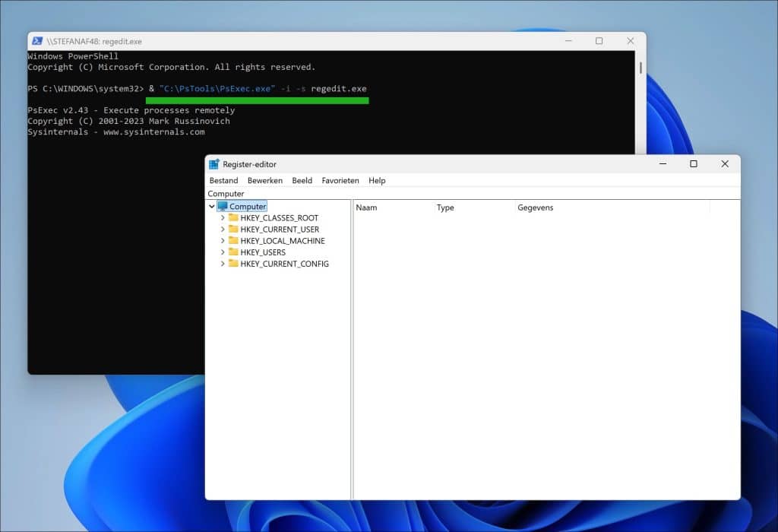The width and height of the screenshot is (778, 532).
Task: Maximize the PowerShell window
Action: click(599, 41)
